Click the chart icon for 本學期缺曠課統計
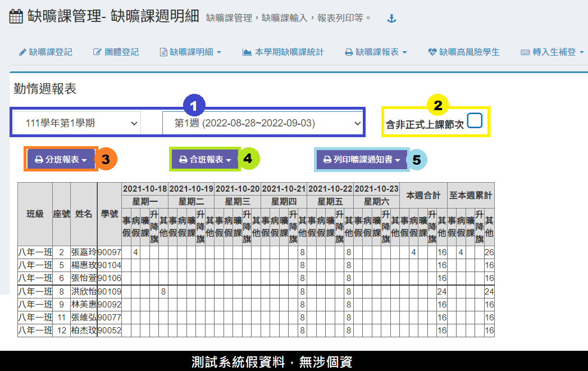This screenshot has height=371, width=588. point(247,52)
